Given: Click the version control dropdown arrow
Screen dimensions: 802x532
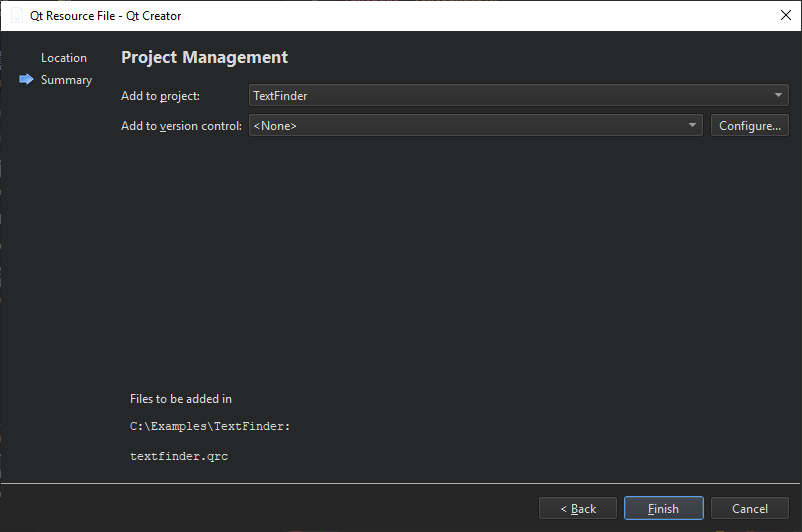Looking at the screenshot, I should click(x=693, y=126).
